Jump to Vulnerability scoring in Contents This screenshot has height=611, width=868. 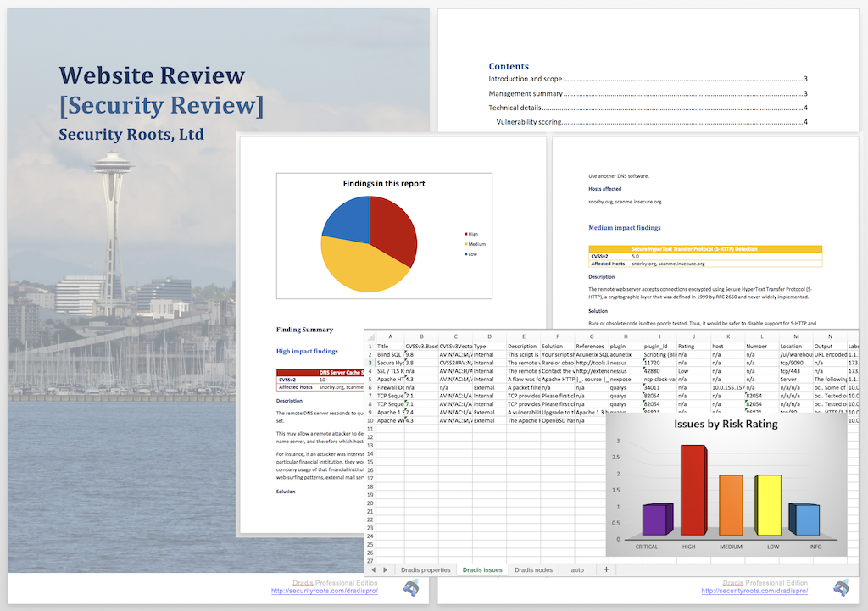652,122
